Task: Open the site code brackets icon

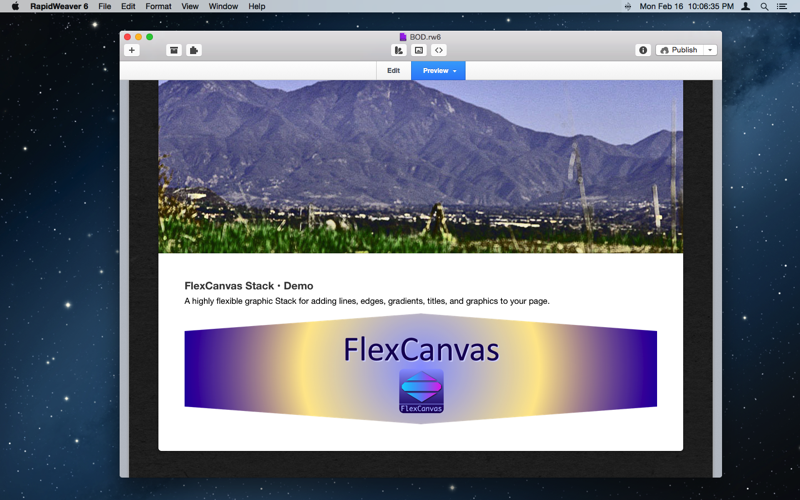Action: [x=439, y=50]
